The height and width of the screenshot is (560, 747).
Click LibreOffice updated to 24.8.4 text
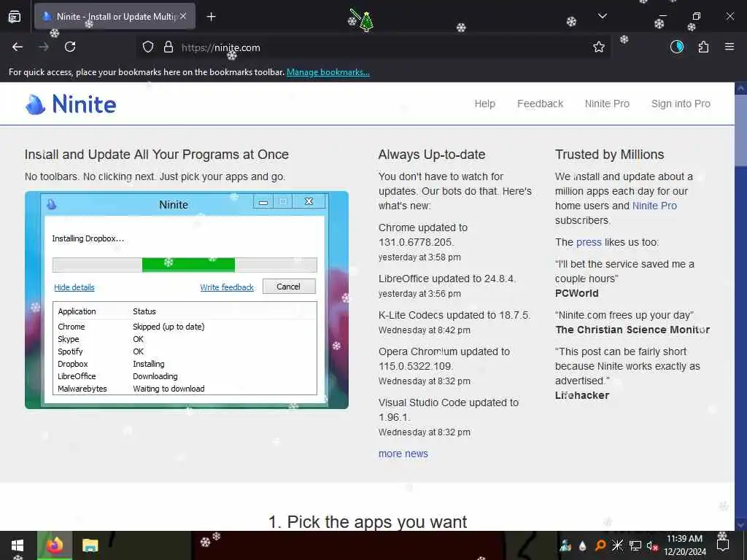click(447, 279)
